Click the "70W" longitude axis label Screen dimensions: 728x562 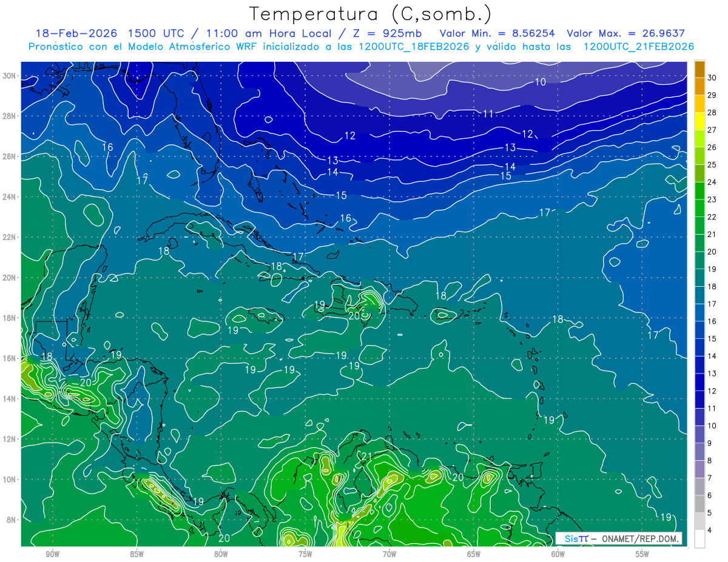pos(389,554)
